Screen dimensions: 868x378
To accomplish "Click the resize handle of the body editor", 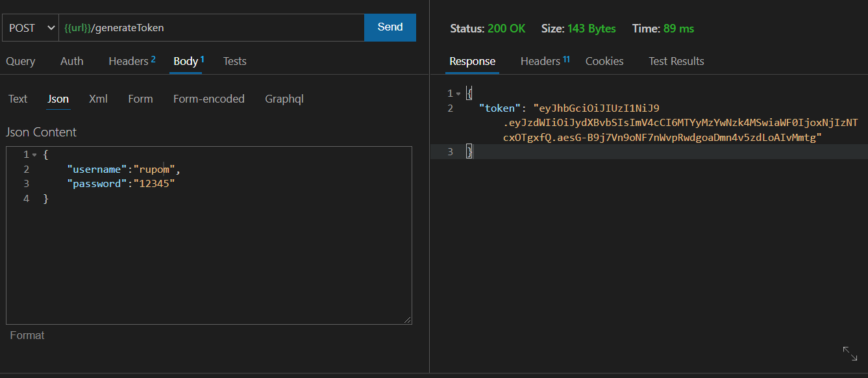I will click(x=408, y=319).
